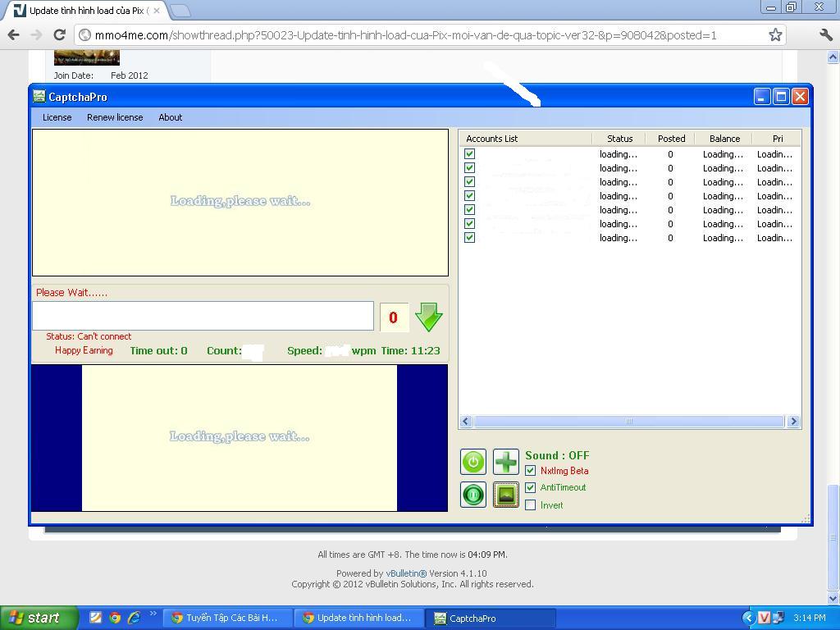The width and height of the screenshot is (840, 630).
Task: Sort by Accounts List column header
Action: [526, 138]
